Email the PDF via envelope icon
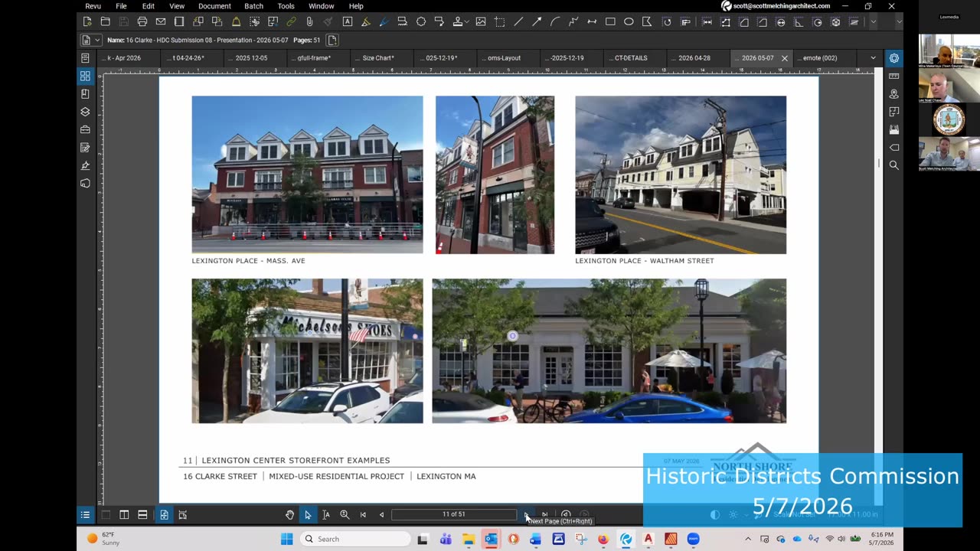The width and height of the screenshot is (980, 551). pos(161,21)
